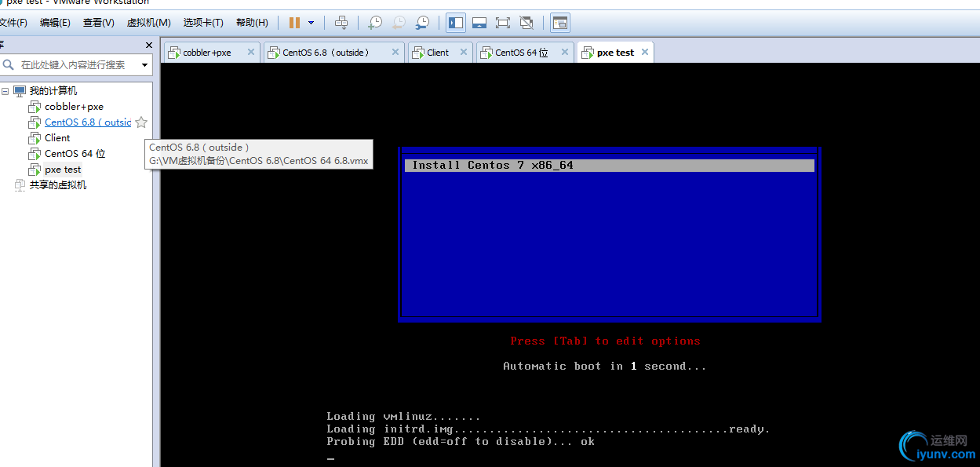Screen dimensions: 980x467
Task: Click the search magnifier icon
Action: click(9, 65)
